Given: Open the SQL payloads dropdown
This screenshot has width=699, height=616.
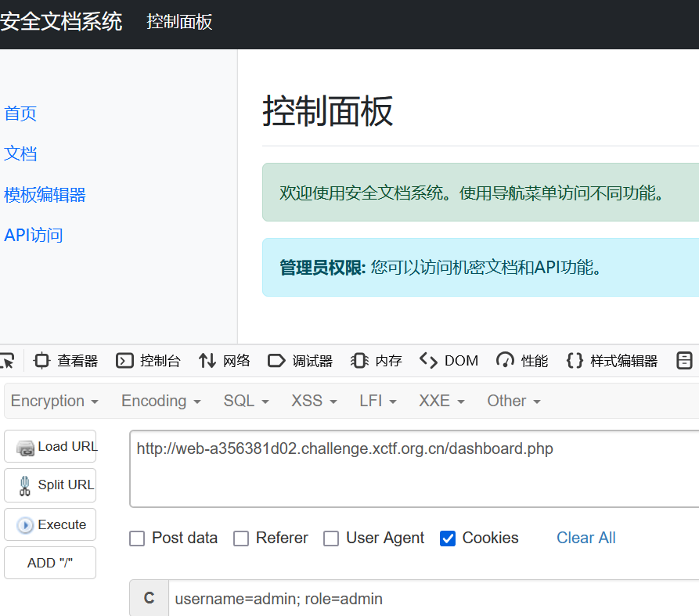Looking at the screenshot, I should 246,400.
